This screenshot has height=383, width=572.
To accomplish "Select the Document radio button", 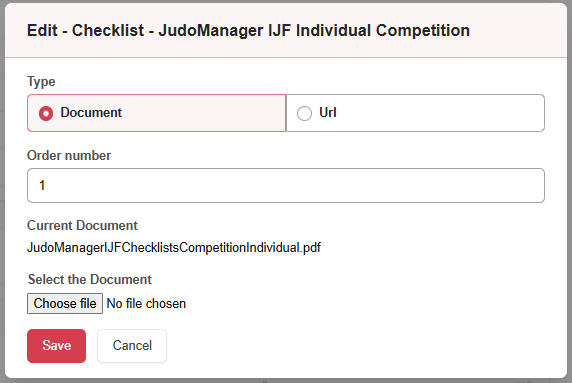I will [46, 113].
